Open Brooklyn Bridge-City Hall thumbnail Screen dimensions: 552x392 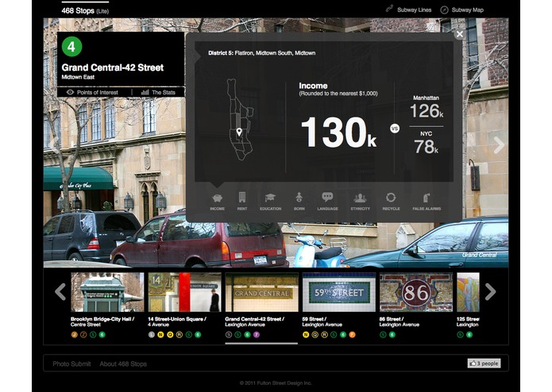(x=107, y=292)
